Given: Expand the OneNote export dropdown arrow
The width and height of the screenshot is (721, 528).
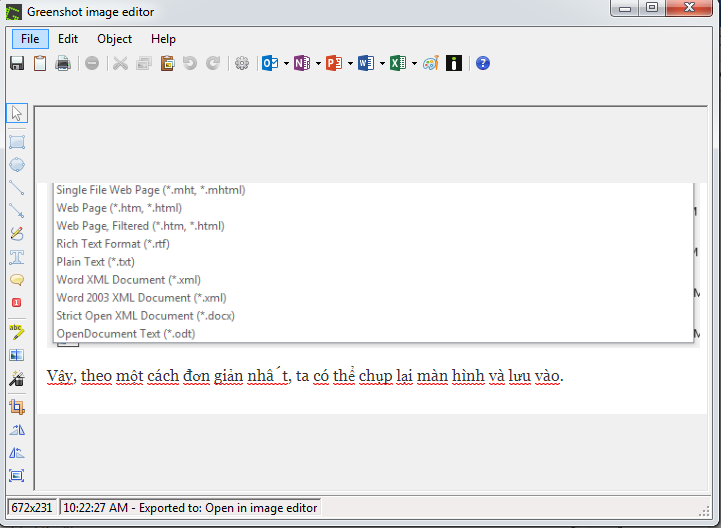Looking at the screenshot, I should [x=318, y=63].
